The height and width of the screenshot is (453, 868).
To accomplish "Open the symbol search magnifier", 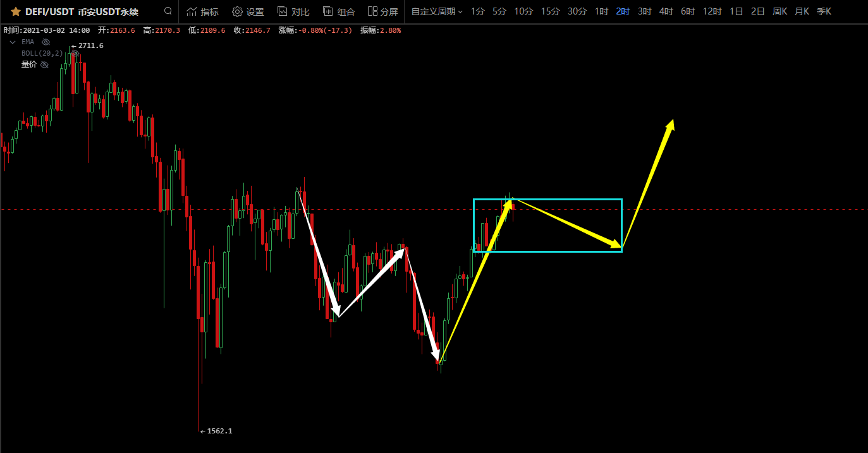I will tap(168, 11).
